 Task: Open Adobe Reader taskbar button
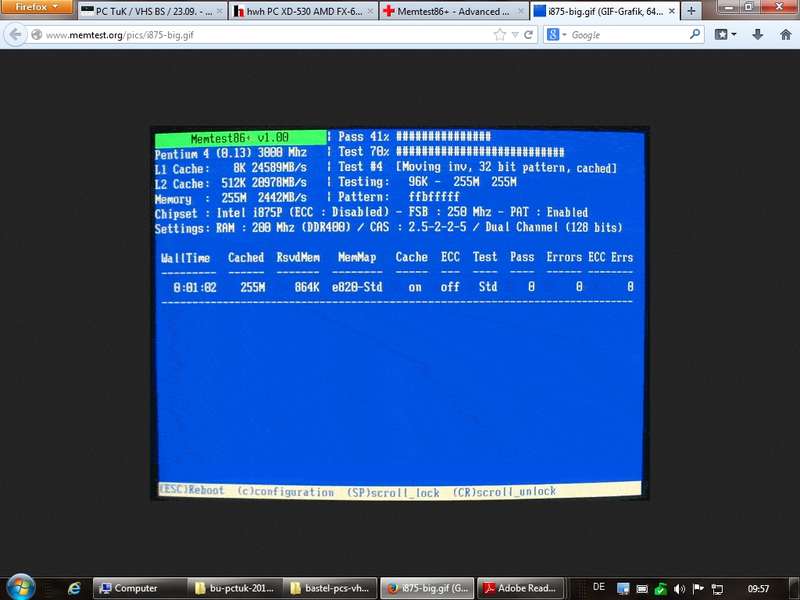coord(520,588)
